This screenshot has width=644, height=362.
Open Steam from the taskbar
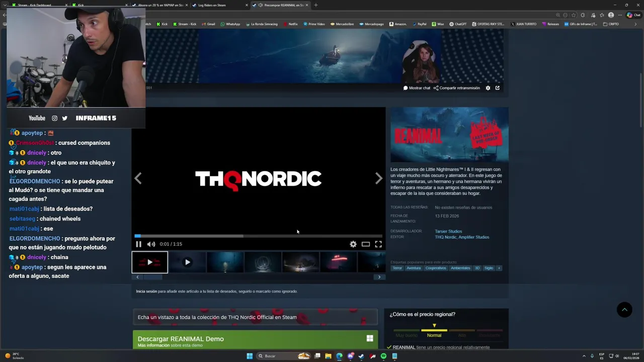pos(361,356)
